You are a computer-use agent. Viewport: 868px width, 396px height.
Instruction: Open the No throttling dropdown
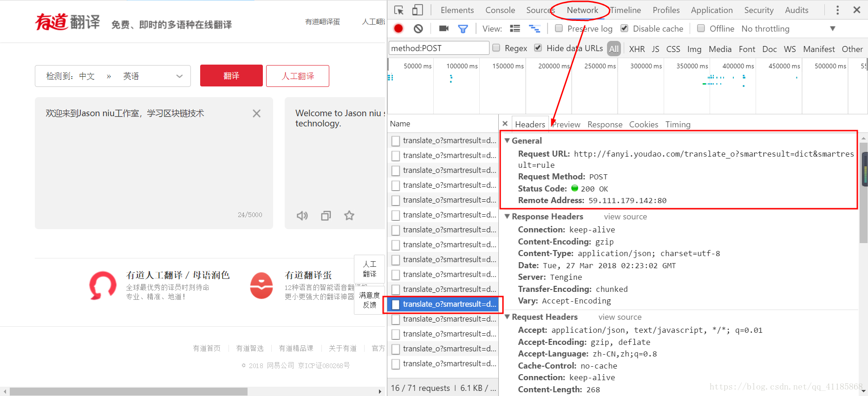coord(788,29)
